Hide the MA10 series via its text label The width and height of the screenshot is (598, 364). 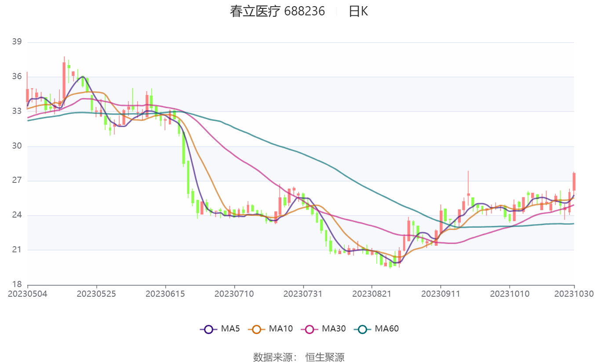(281, 328)
